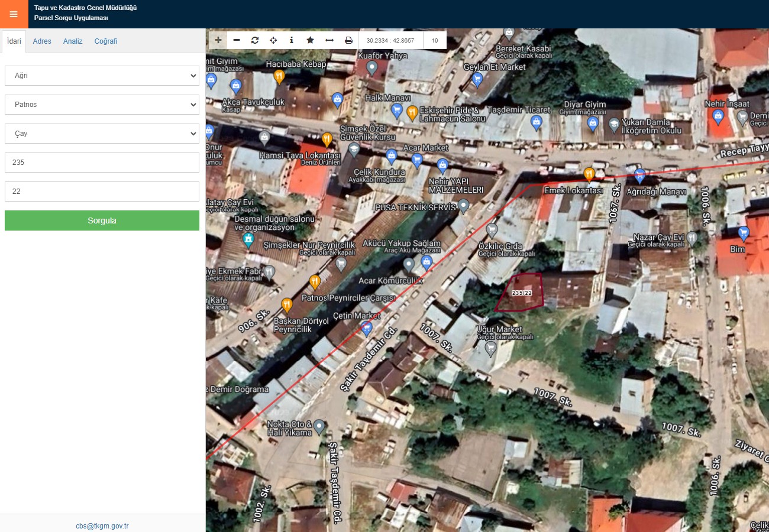Print the map with printer icon

point(348,40)
